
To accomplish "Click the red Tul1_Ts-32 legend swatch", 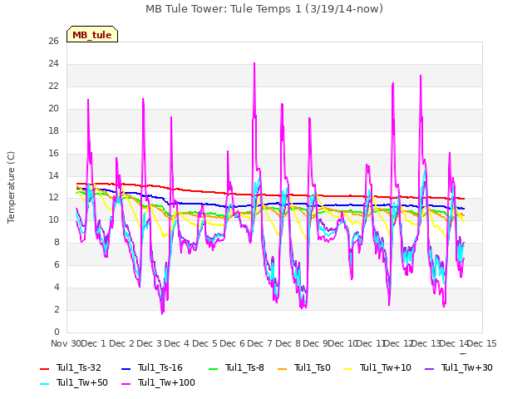I will [x=44, y=368].
